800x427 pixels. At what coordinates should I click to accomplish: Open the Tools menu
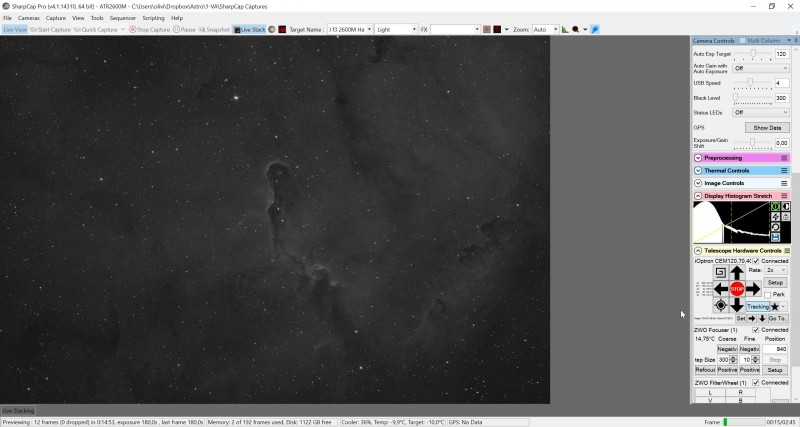pos(97,18)
